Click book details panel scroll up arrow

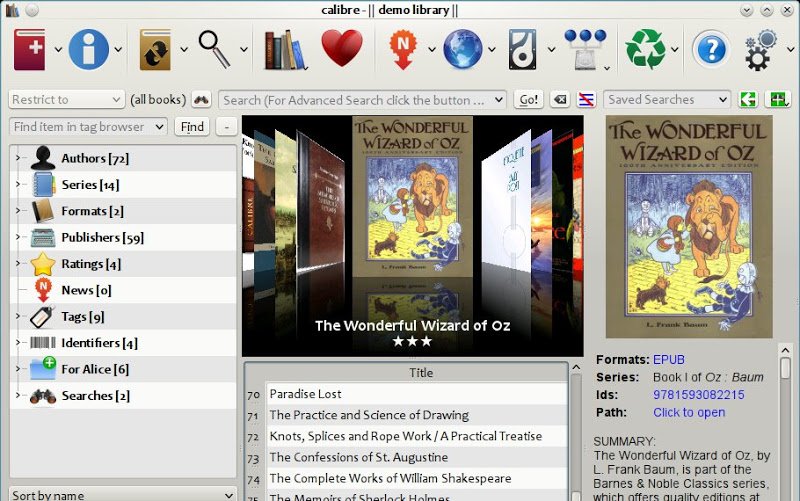(785, 350)
